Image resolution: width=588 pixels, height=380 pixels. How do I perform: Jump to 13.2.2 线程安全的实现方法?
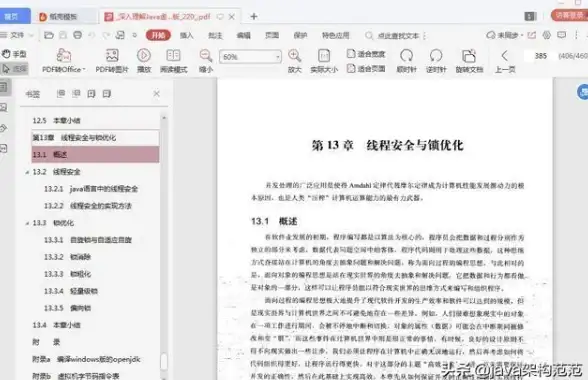[88, 206]
